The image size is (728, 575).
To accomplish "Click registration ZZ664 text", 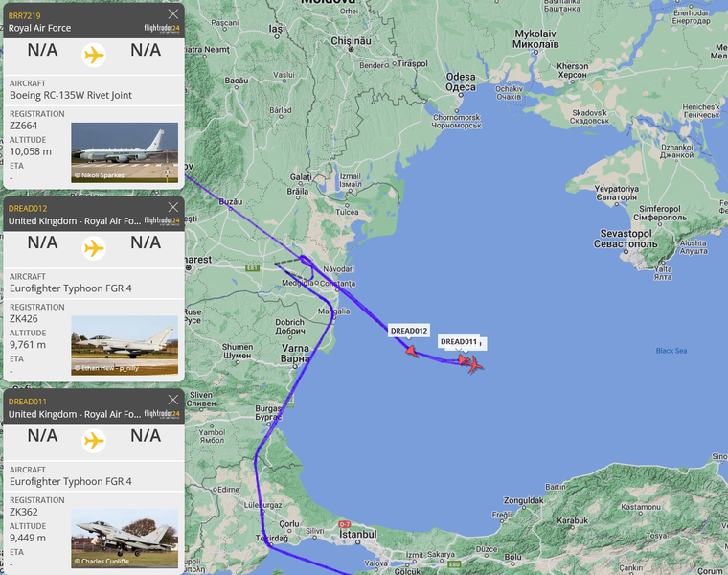I will click(23, 126).
